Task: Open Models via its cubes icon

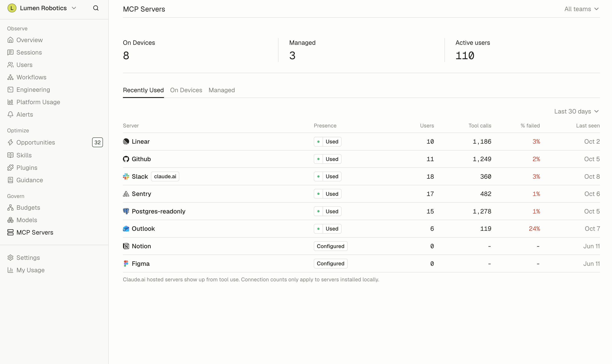Action: 10,220
